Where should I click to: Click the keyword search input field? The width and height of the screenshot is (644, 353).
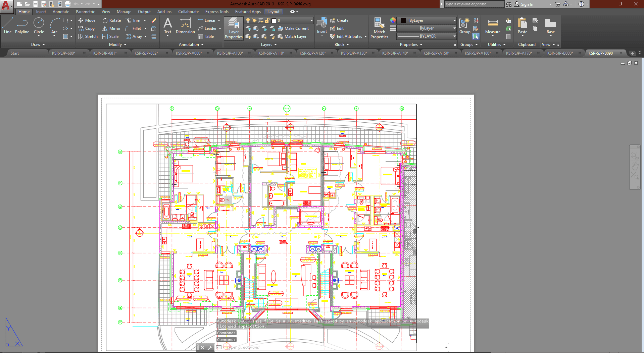474,4
